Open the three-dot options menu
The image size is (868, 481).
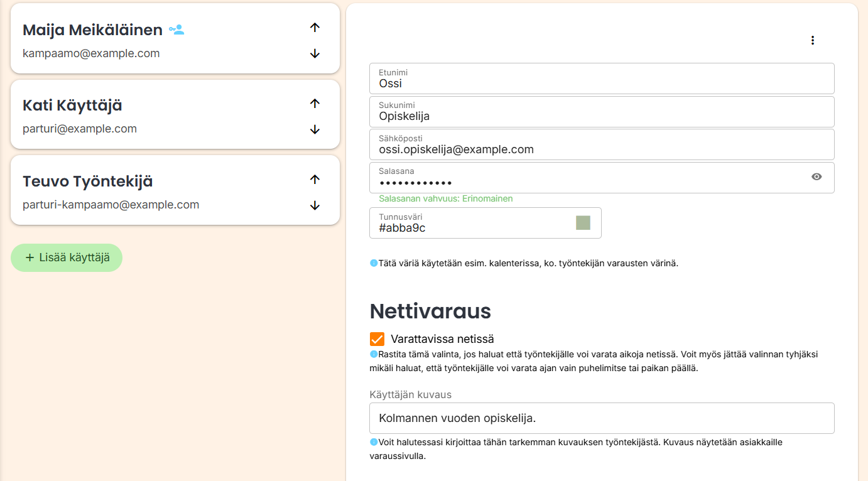(x=813, y=40)
